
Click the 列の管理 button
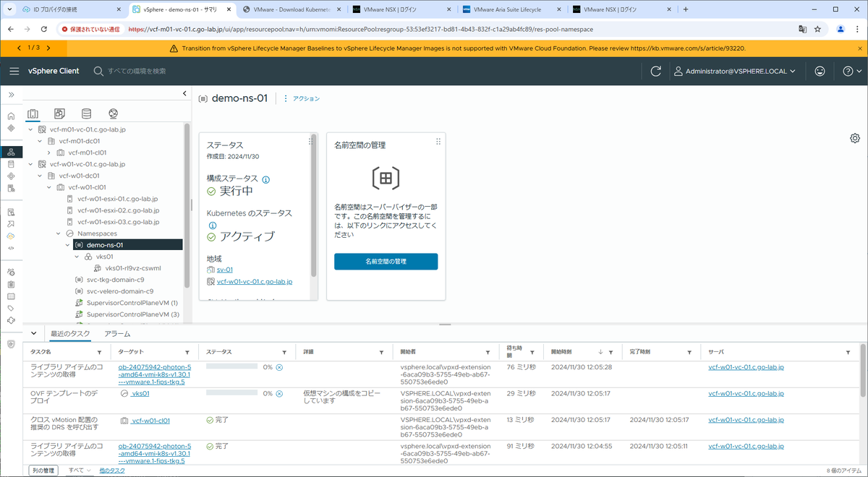(x=42, y=470)
